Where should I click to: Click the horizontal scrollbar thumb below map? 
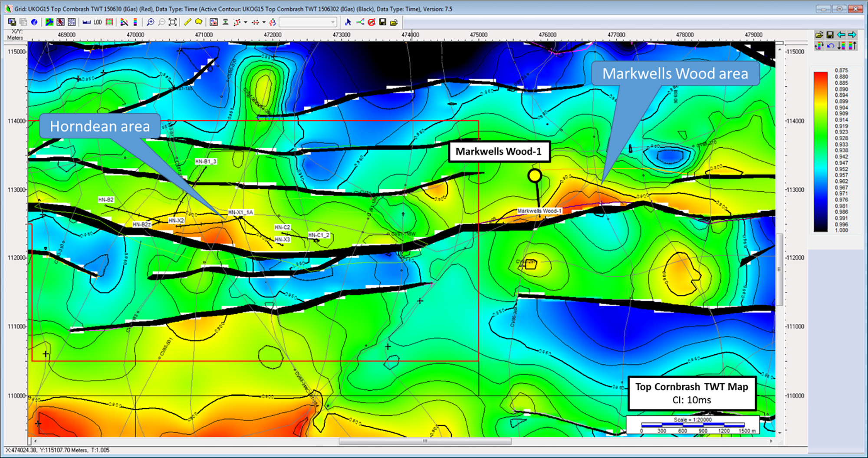(424, 442)
